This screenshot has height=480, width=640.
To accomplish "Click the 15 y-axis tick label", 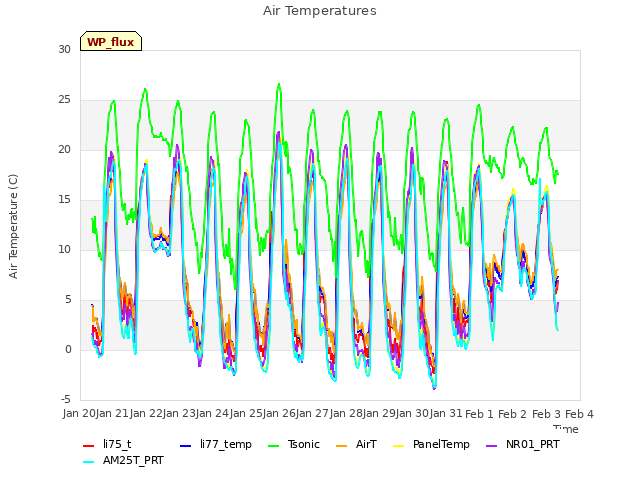I will pos(64,200).
